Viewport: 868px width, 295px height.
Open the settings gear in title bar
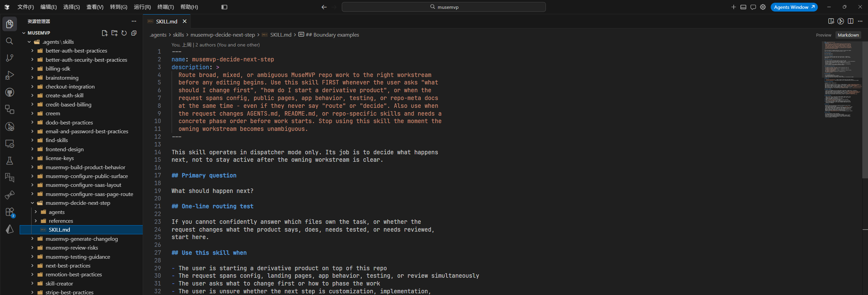click(x=763, y=7)
